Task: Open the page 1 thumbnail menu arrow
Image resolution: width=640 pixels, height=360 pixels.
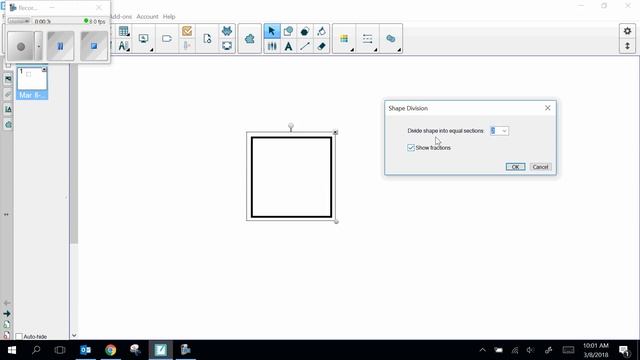Action: coord(44,70)
